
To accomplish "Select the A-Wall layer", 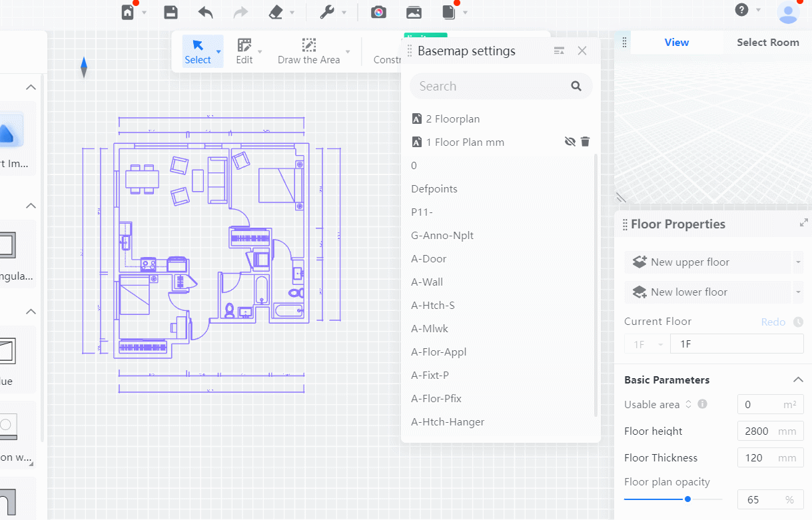I will tap(427, 282).
